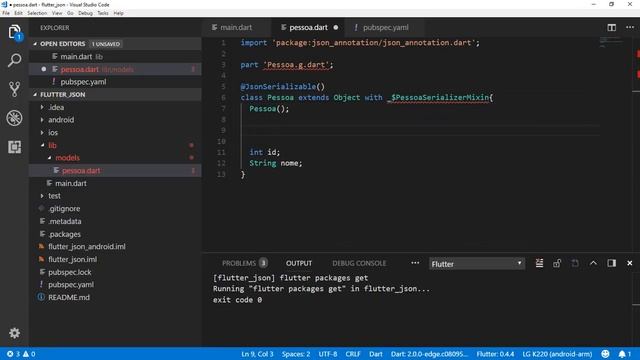Open cursor position Ln 9, Col 3
The image size is (640, 360).
point(257,354)
